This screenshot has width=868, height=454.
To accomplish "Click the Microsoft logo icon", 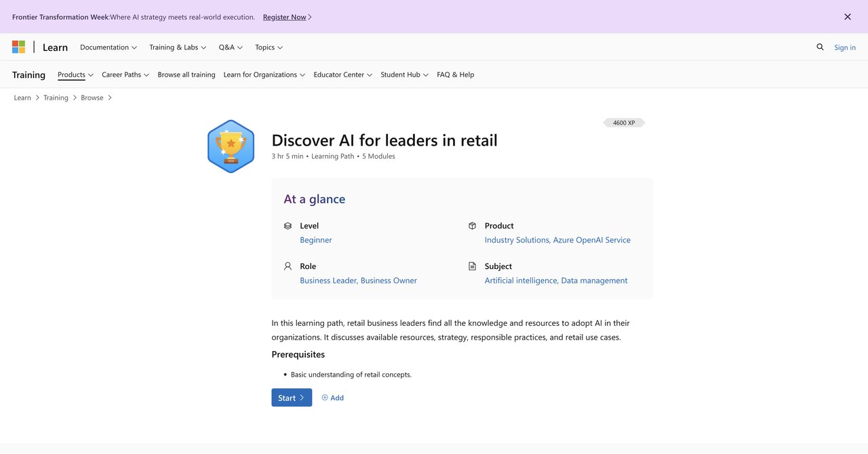I will coord(18,47).
